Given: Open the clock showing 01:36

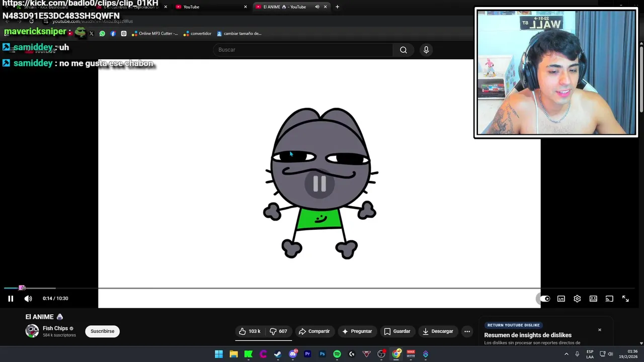Looking at the screenshot, I should (628, 354).
